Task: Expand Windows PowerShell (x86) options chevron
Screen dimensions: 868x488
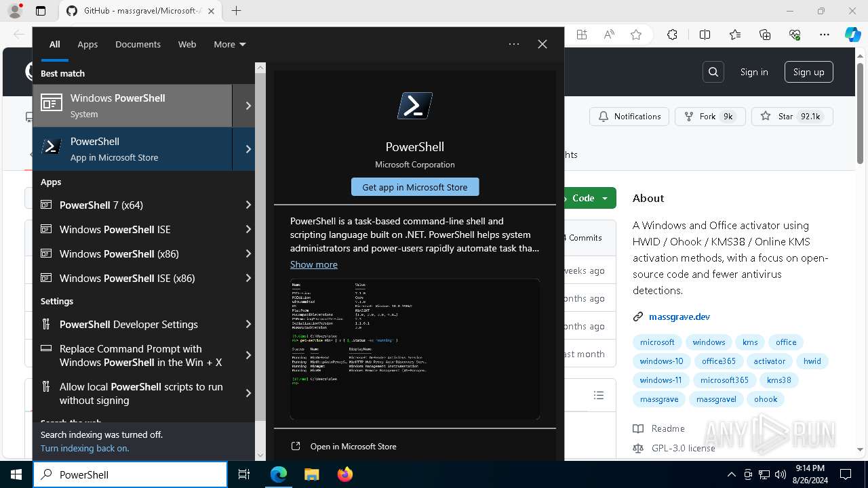Action: (x=248, y=253)
